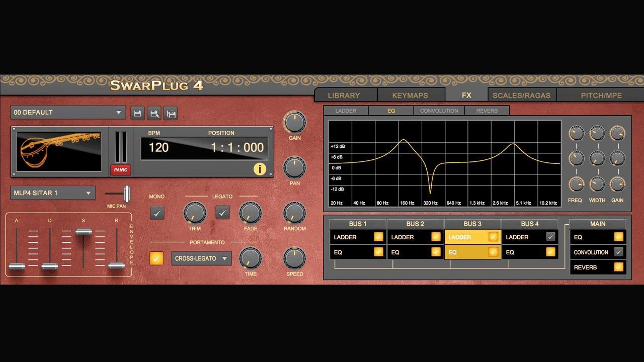This screenshot has height=362, width=644.
Task: Click the middle-row EQ GAIN knob
Action: point(617,158)
